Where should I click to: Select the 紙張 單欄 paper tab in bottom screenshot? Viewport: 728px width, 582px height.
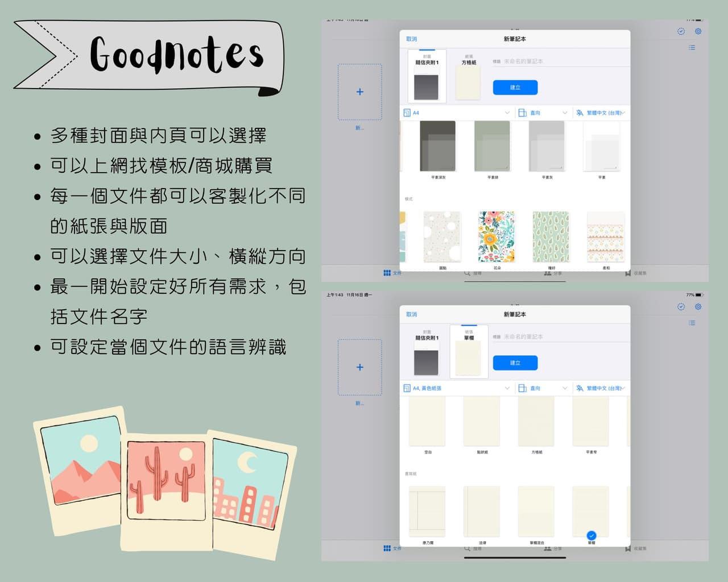point(469,352)
